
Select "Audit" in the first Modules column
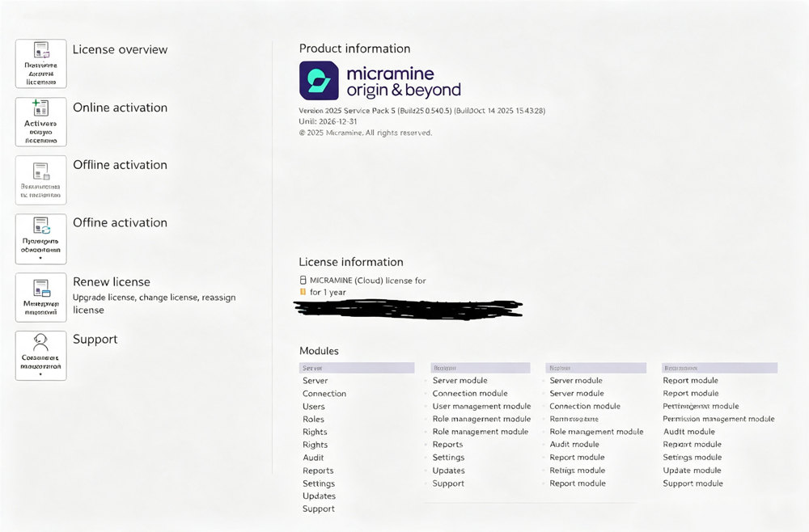313,458
